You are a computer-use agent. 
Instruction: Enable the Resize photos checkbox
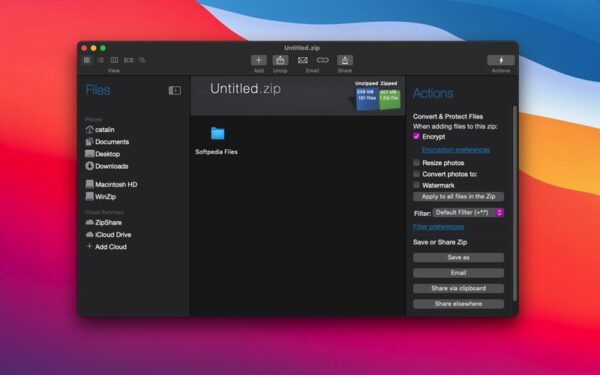point(416,163)
